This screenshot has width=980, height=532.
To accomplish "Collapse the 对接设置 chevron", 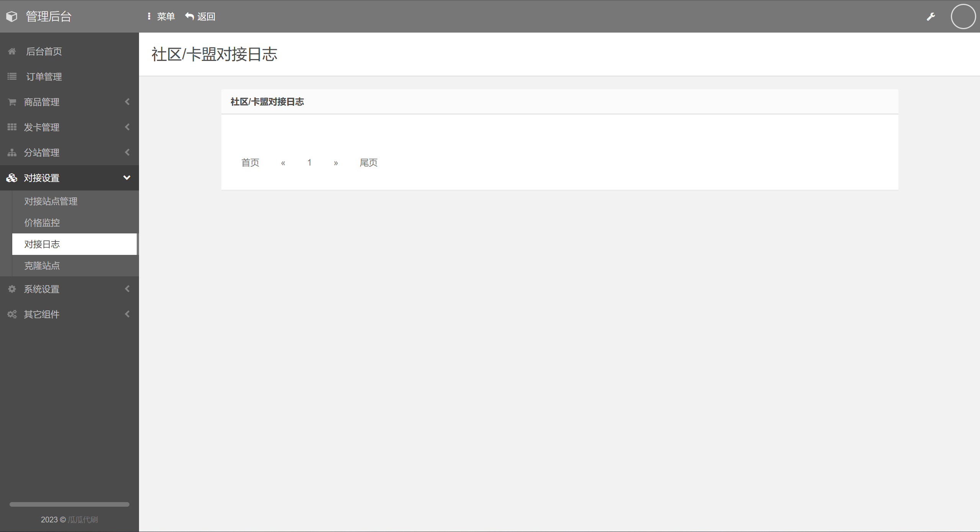I will tap(127, 178).
